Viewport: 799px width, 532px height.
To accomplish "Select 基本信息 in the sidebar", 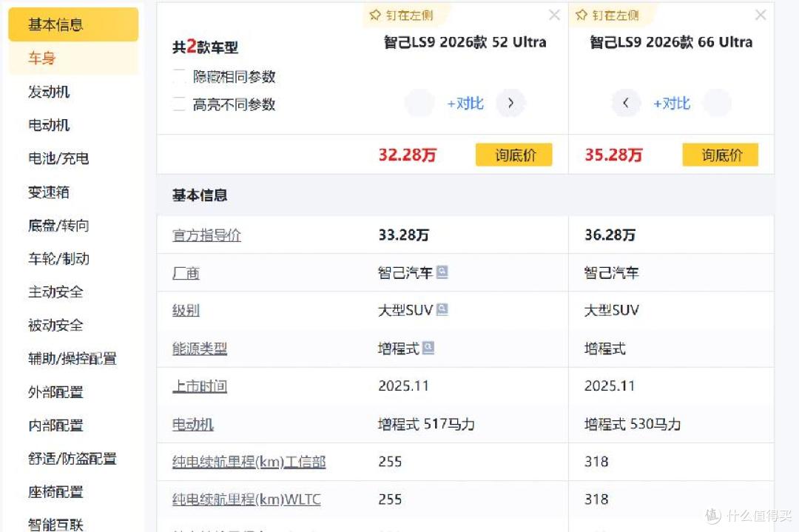I will 73,24.
